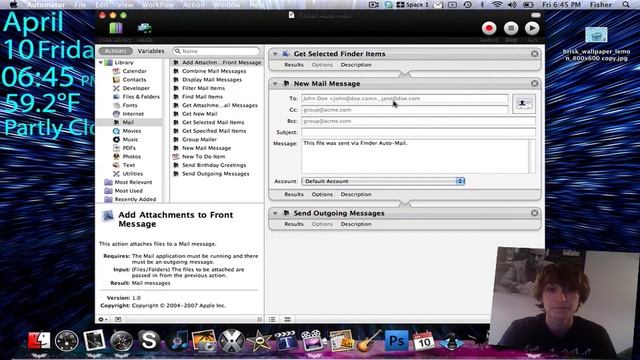Open Spotlight search in menu bar
This screenshot has width=640, height=360.
click(x=626, y=4)
